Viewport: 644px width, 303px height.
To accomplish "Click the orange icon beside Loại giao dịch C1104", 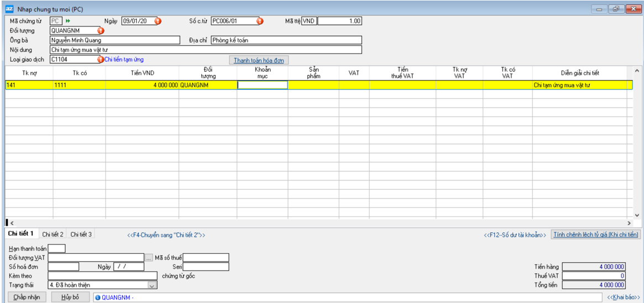I will pyautogui.click(x=101, y=59).
